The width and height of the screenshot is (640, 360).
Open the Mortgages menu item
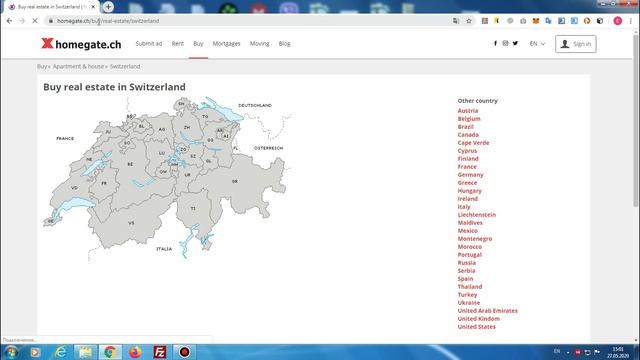click(226, 43)
